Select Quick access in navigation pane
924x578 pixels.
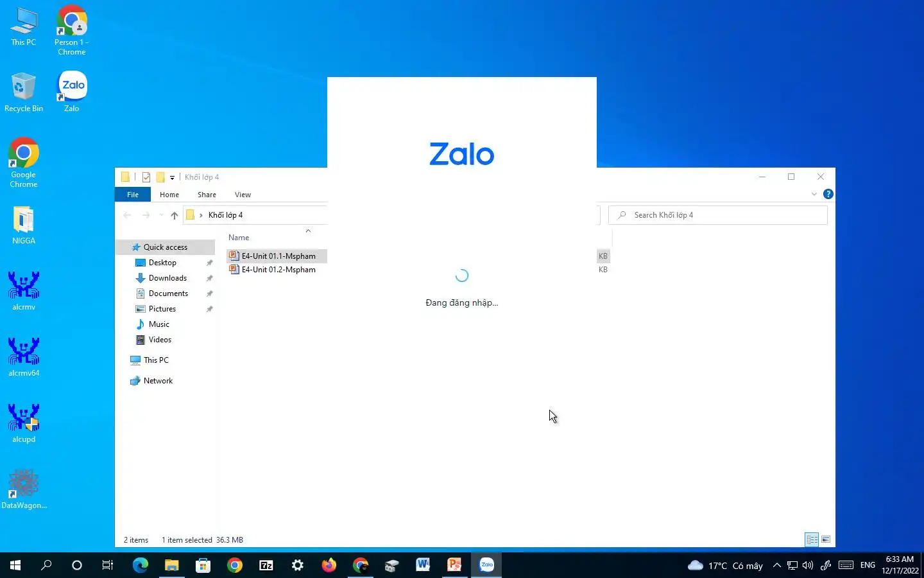(x=165, y=247)
